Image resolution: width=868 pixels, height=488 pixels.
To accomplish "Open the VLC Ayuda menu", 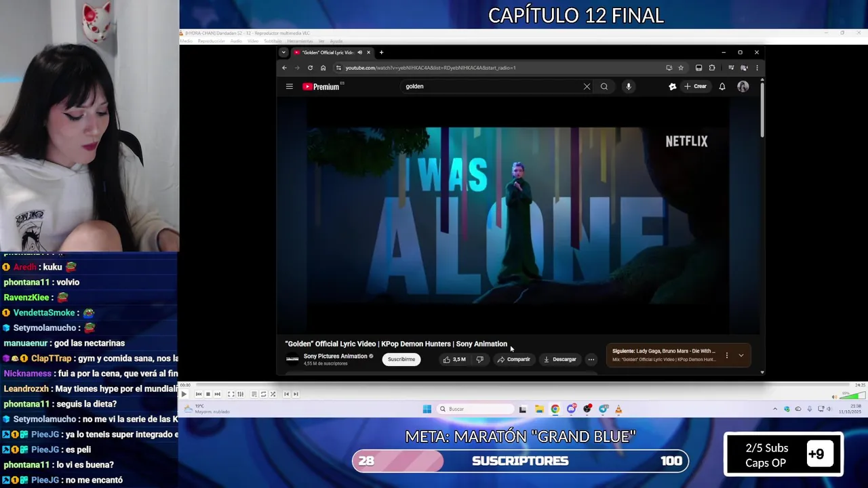I will [336, 41].
